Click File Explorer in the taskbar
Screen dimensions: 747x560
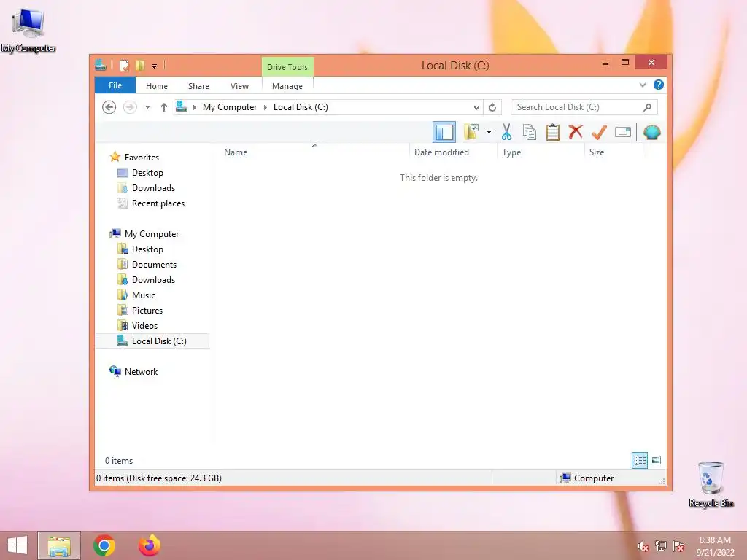tap(59, 545)
